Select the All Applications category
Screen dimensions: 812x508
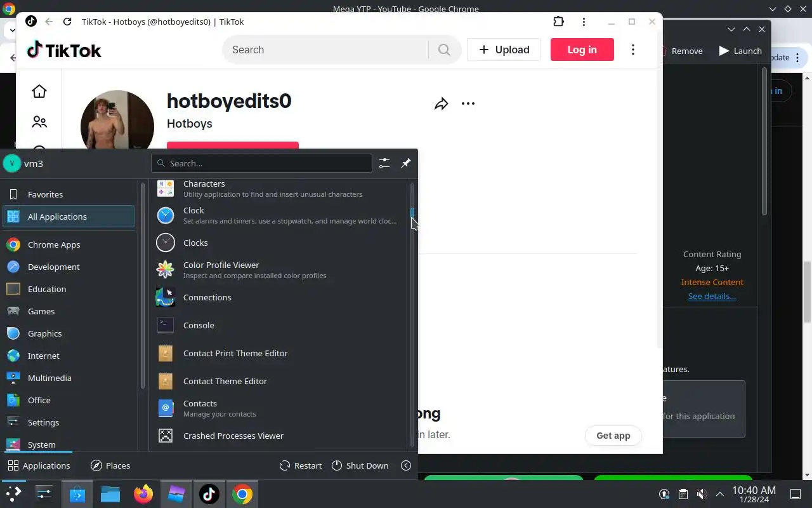(x=69, y=217)
